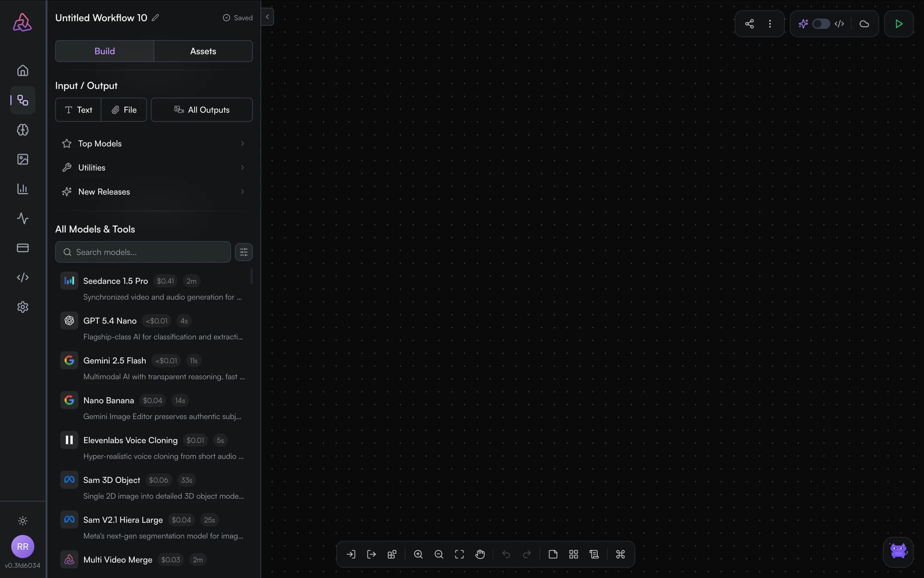This screenshot has height=578, width=924.
Task: Click the add input arrow icon in bottom toolbar
Action: (351, 554)
